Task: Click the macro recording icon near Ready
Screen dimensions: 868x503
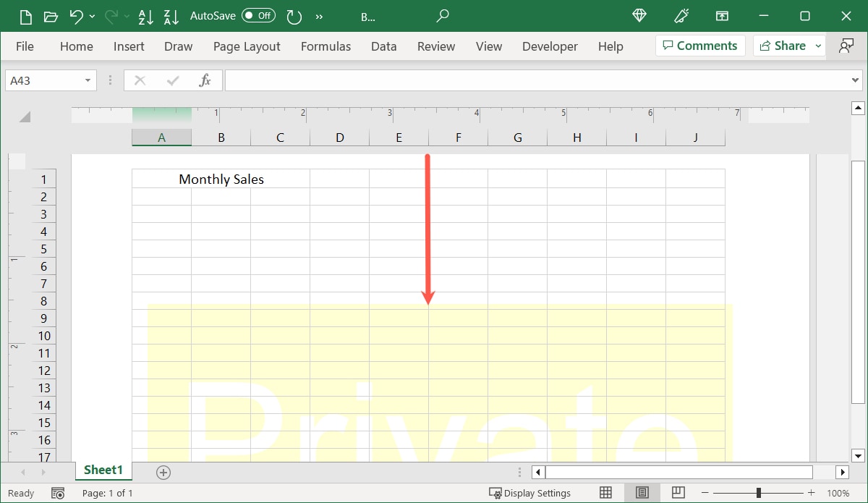Action: coord(58,493)
